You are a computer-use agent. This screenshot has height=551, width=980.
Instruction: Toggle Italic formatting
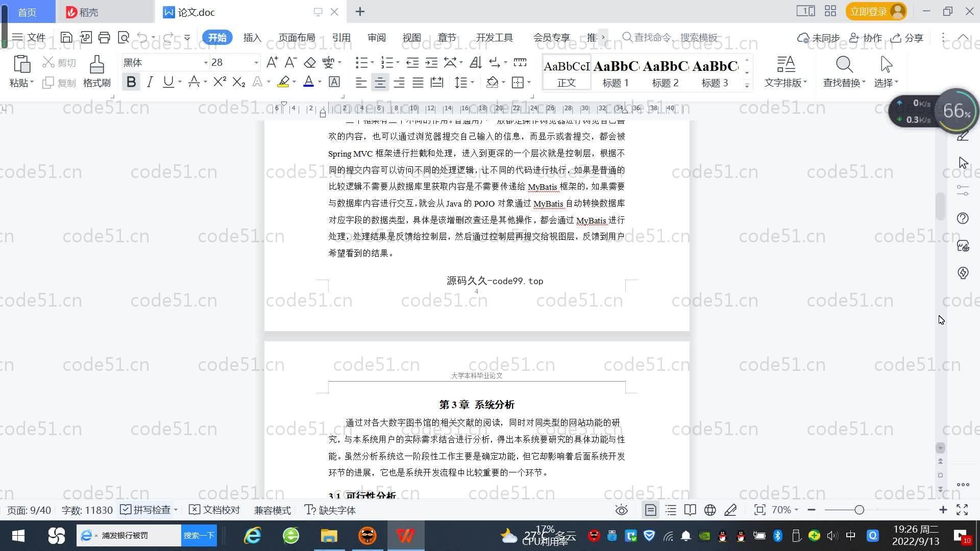[x=150, y=82]
